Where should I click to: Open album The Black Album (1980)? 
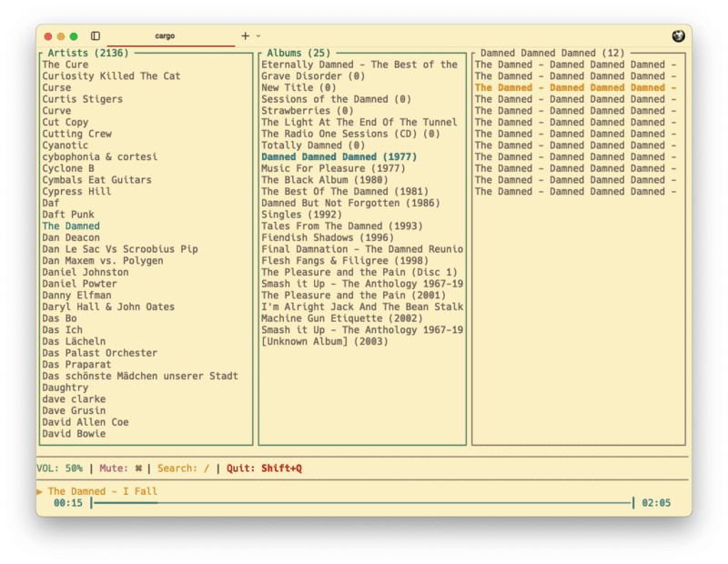(325, 180)
